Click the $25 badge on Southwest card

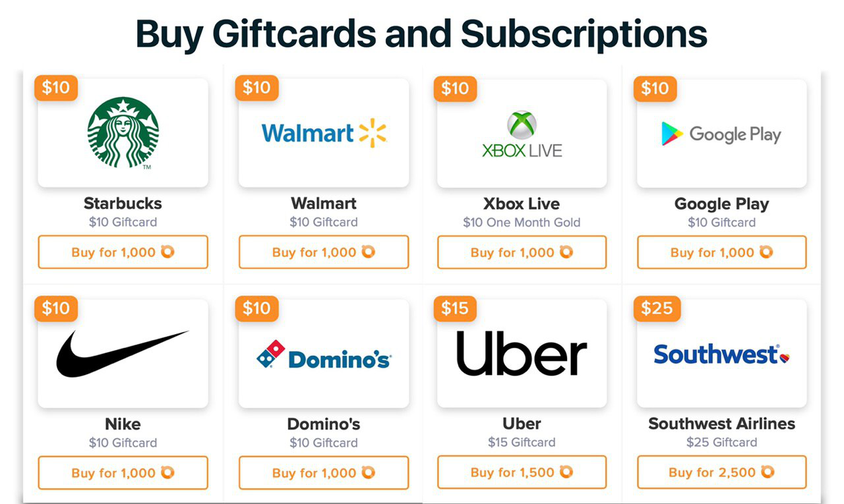(657, 308)
